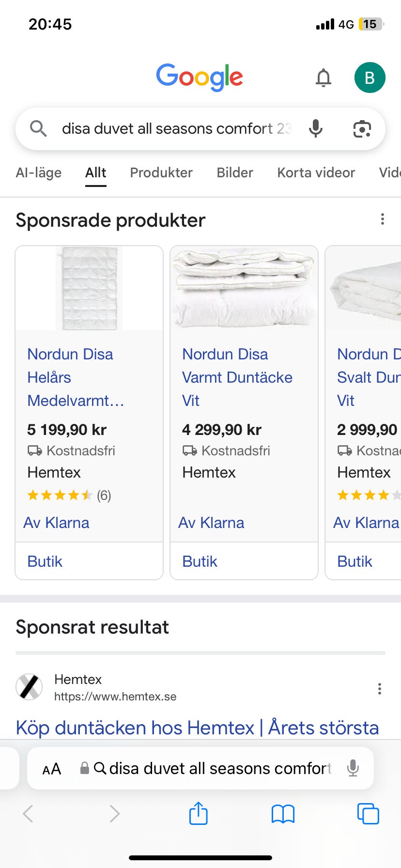
Task: Open Köp duntäcken hos Hemtex link
Action: (x=197, y=728)
